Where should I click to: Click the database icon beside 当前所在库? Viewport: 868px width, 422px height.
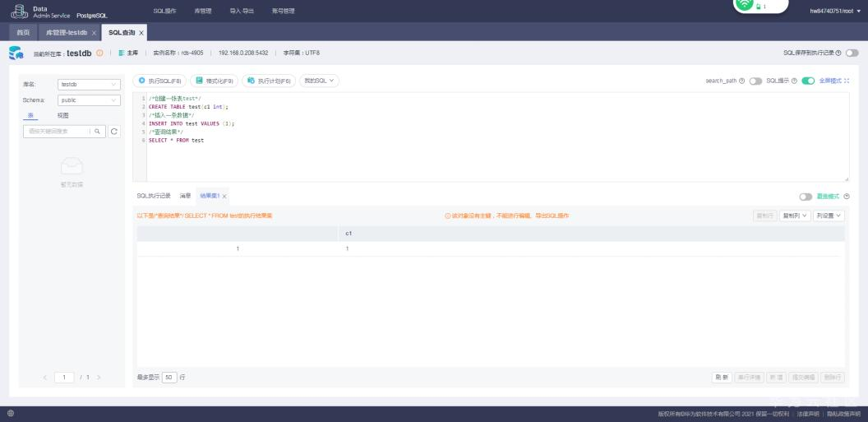pos(16,53)
